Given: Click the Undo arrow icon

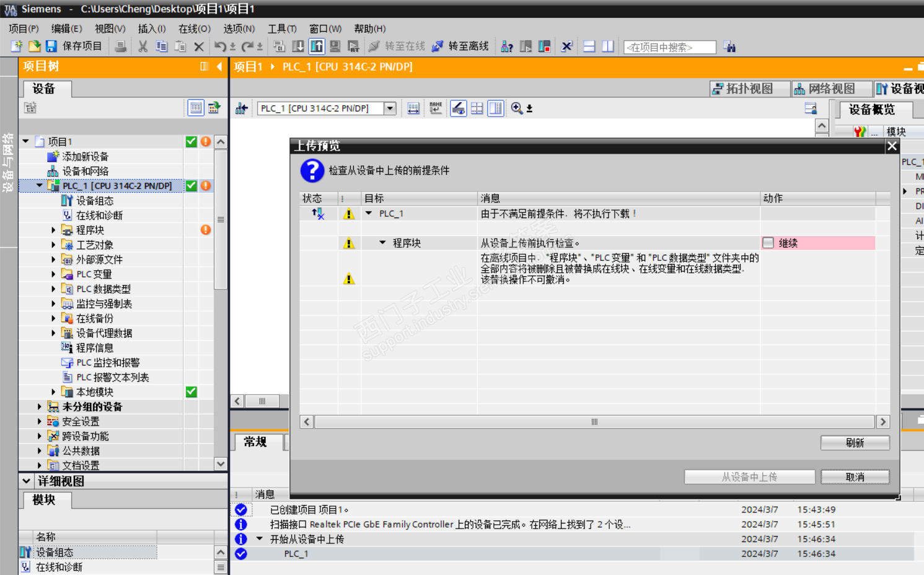Looking at the screenshot, I should point(221,46).
